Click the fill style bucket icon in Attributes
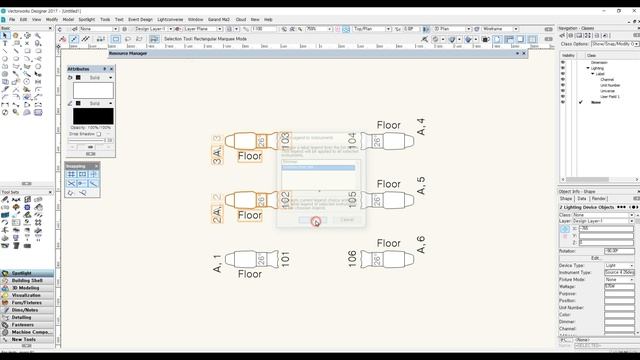Viewport: 640px width, 360px height. pos(70,78)
